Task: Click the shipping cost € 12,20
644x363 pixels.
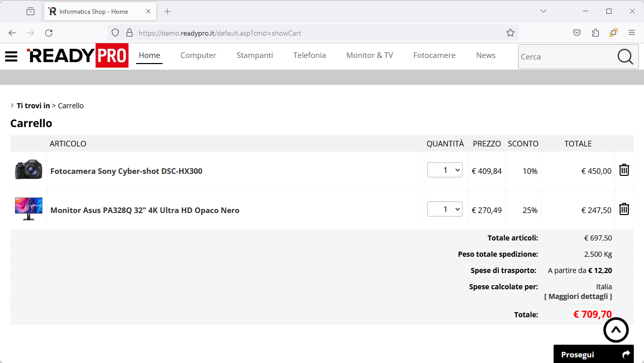Action: click(600, 270)
